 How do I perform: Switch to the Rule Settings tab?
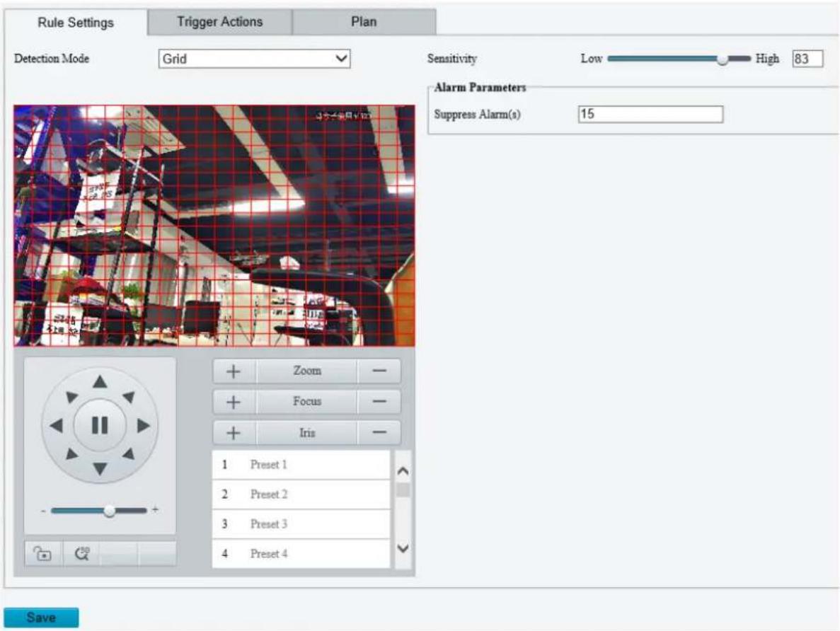[x=76, y=23]
